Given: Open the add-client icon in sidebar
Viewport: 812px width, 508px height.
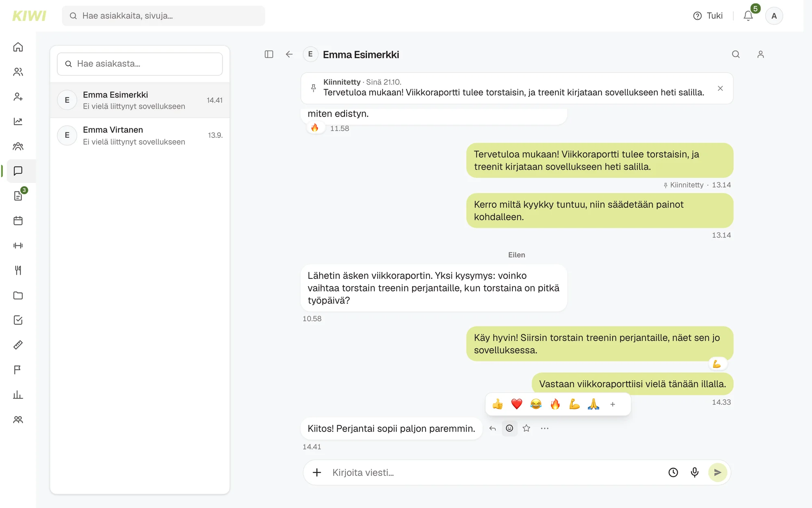Looking at the screenshot, I should (x=18, y=97).
